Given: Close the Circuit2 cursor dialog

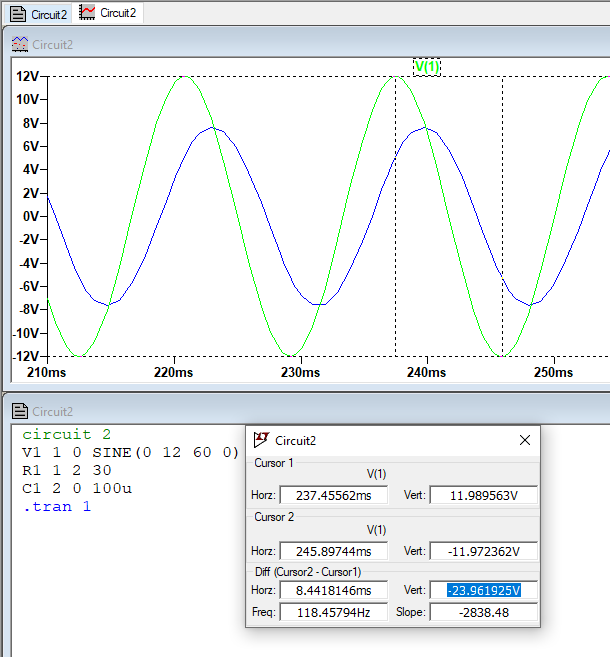Looking at the screenshot, I should pyautogui.click(x=525, y=440).
